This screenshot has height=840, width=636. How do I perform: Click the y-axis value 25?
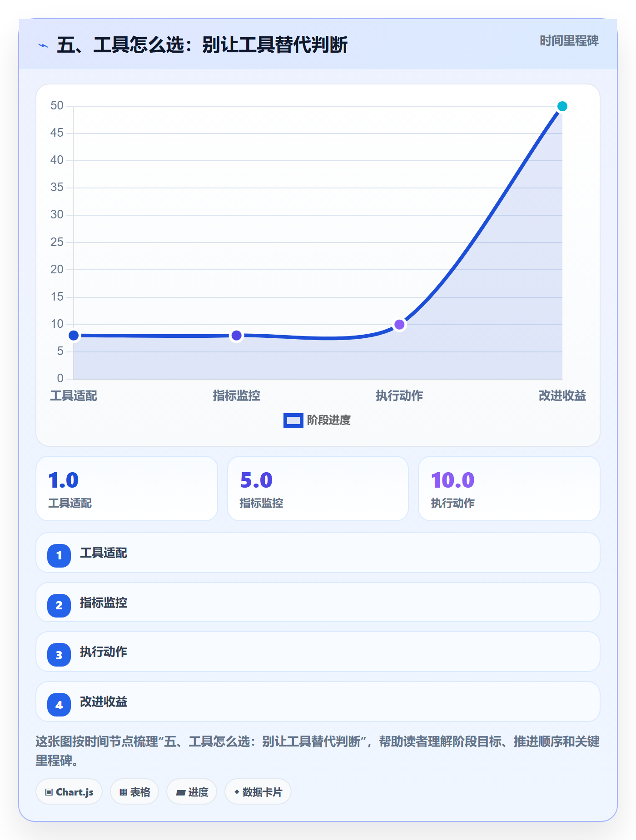point(57,242)
